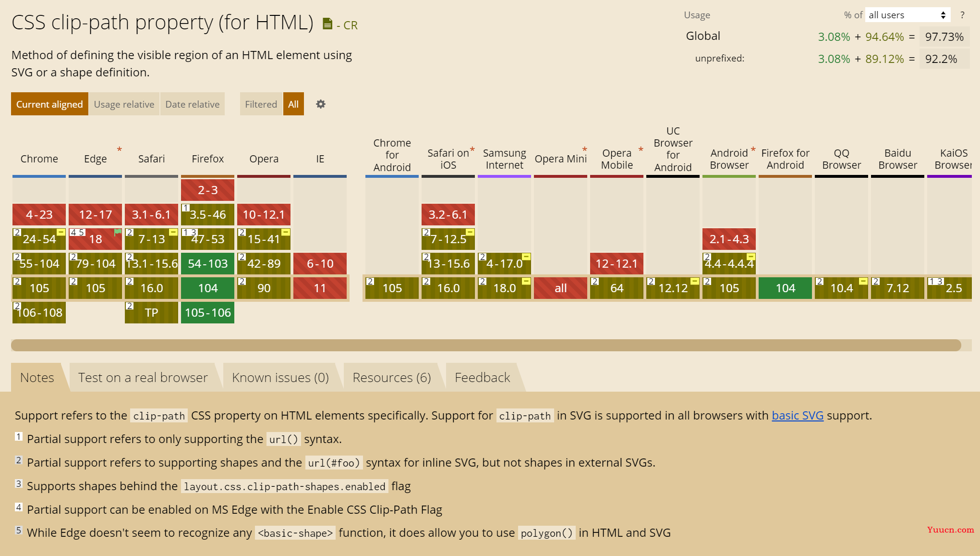Select 'Date relative' from view options
The image size is (980, 556).
[x=192, y=104]
